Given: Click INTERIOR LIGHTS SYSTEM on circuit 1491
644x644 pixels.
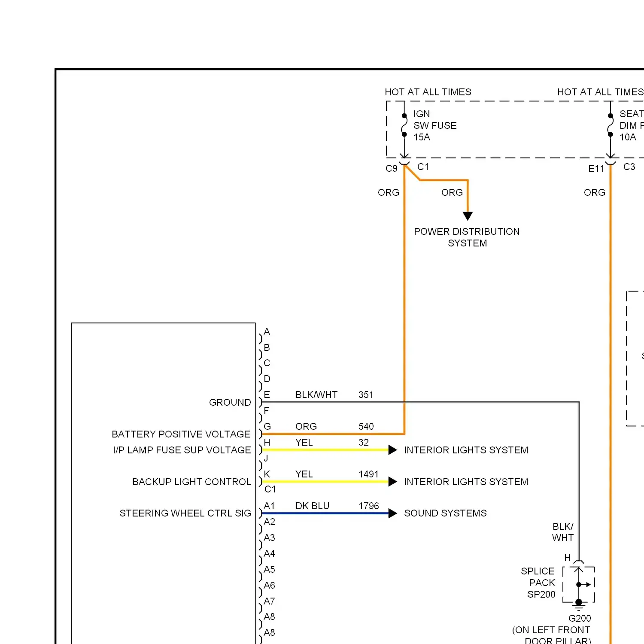Looking at the screenshot, I should click(x=466, y=482).
